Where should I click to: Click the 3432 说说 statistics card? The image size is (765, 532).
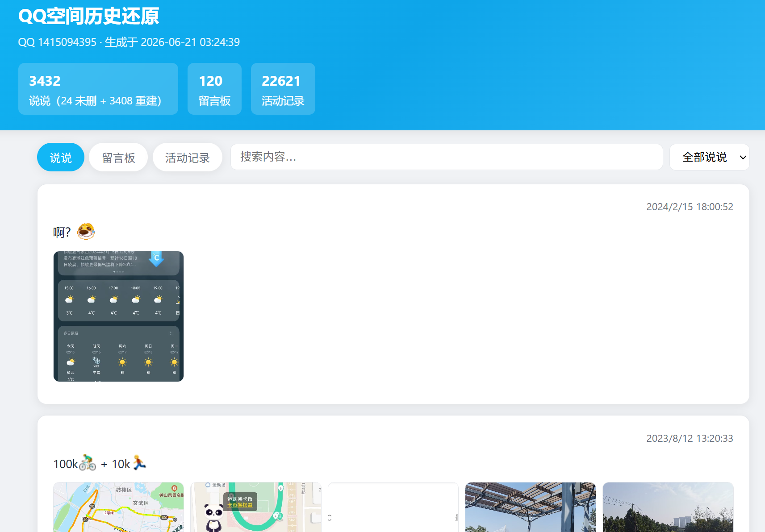tap(98, 89)
